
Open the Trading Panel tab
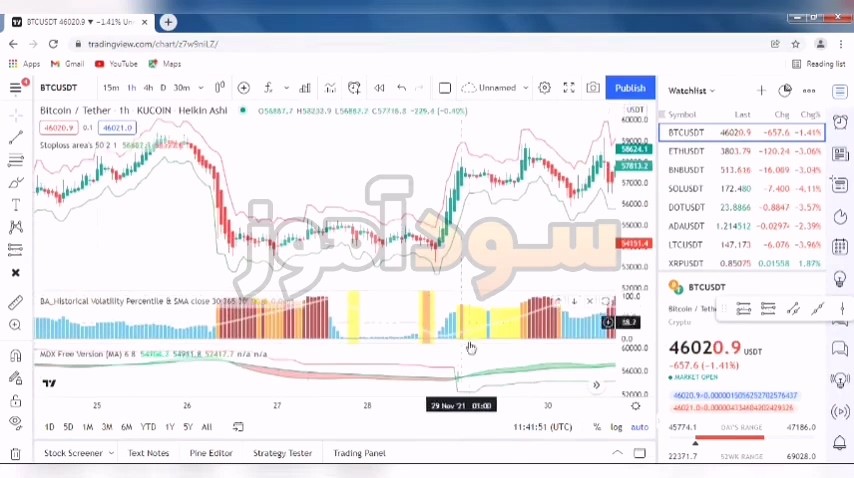pos(359,453)
